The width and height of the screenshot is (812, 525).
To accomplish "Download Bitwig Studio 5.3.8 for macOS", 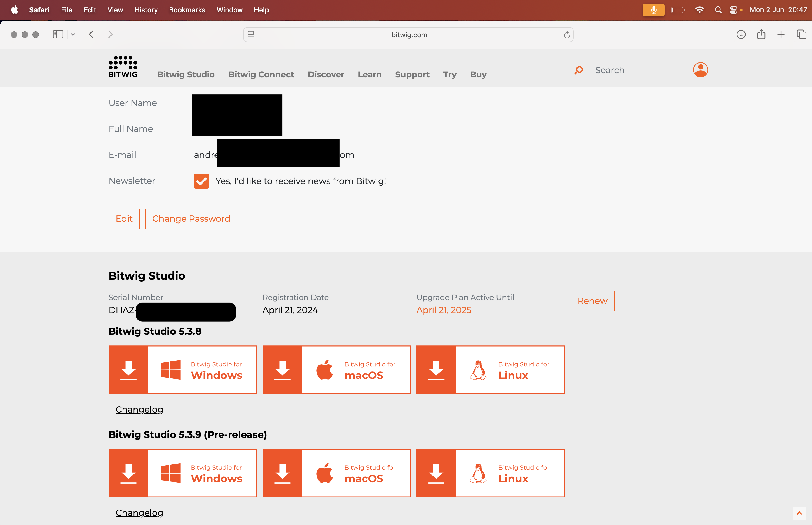I will click(x=337, y=370).
